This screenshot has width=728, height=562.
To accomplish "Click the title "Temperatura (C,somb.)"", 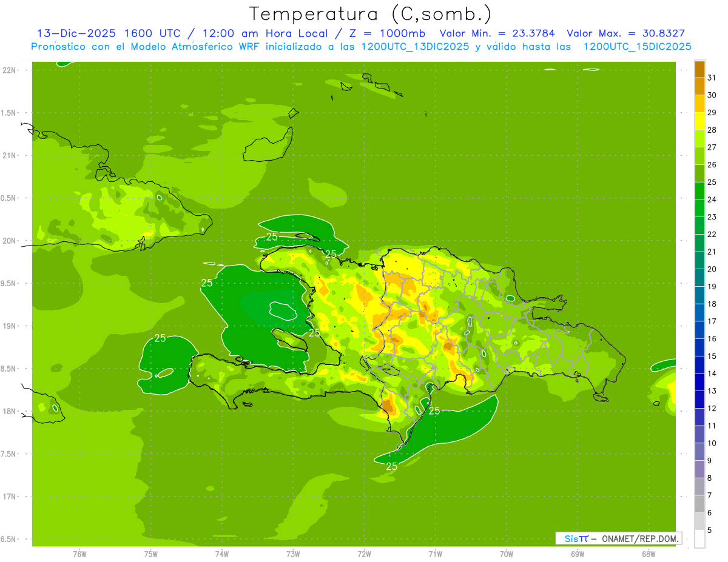I will [x=371, y=15].
